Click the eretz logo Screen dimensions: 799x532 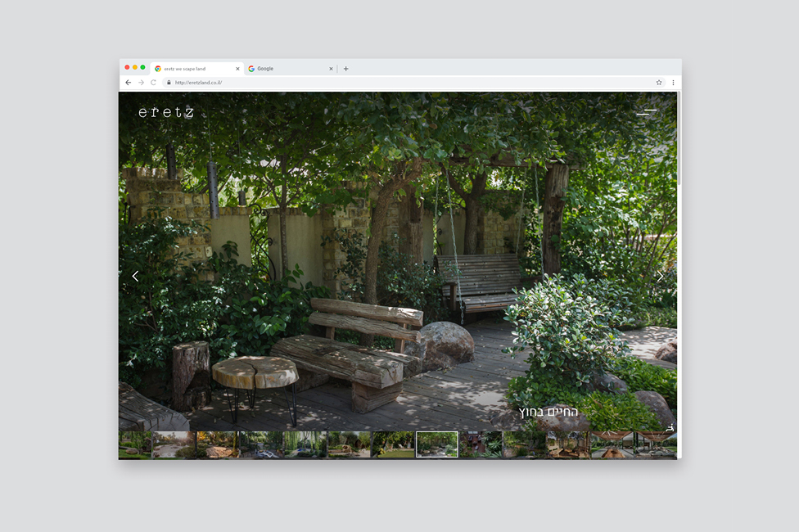coord(166,112)
